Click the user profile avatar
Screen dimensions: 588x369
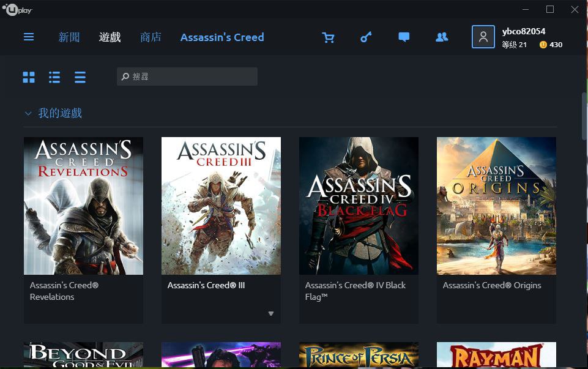(483, 37)
